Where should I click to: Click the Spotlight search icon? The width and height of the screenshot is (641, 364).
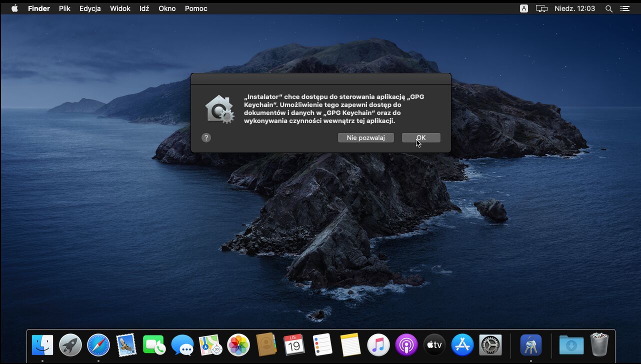(608, 8)
